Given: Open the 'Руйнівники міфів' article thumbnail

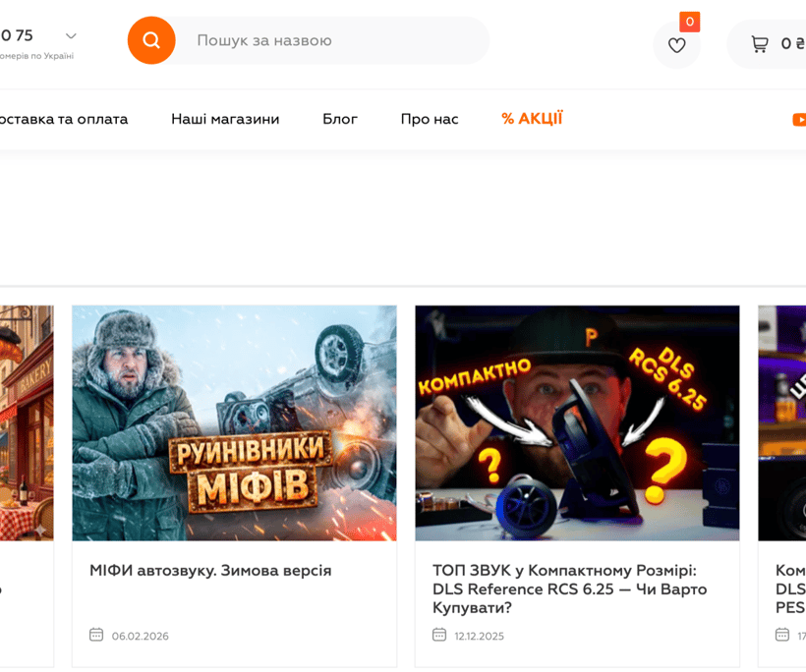Looking at the screenshot, I should coord(234,422).
